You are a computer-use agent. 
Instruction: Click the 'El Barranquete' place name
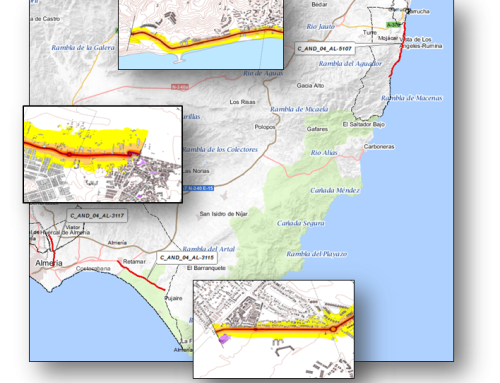[206, 268]
